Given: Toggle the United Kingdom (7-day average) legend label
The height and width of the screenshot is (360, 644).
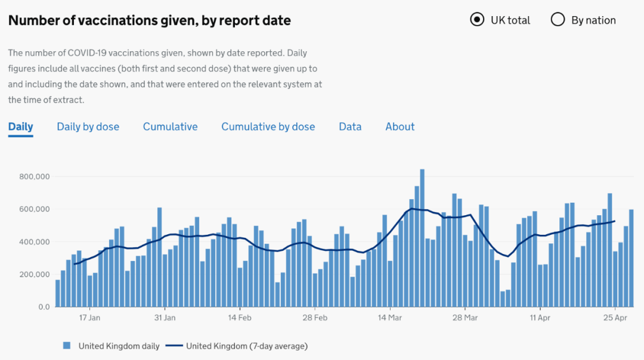Looking at the screenshot, I should (x=247, y=346).
